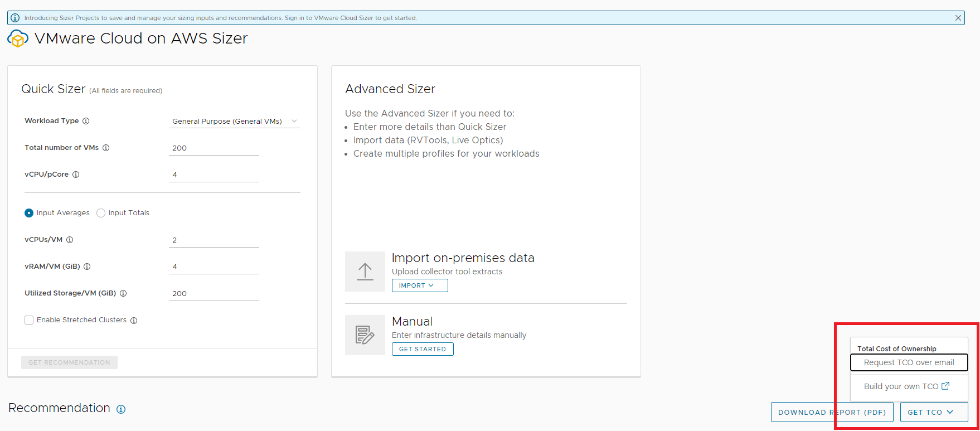Focus the Utilized Storage/VM (GiB) field
Image resolution: width=980 pixels, height=431 pixels.
click(214, 293)
